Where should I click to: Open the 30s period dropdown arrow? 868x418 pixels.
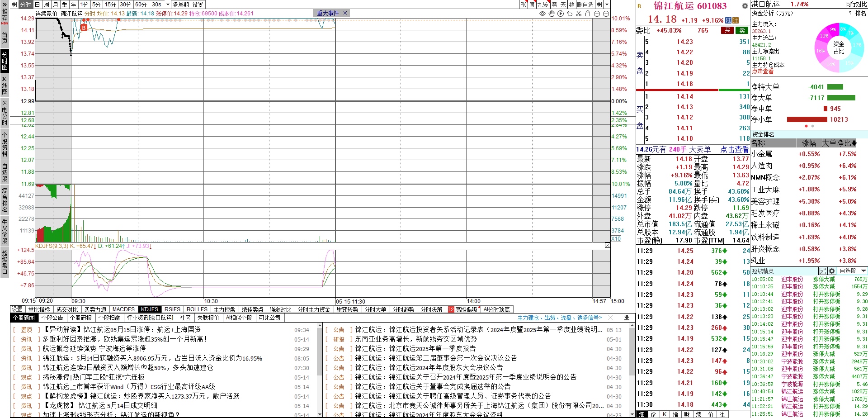click(168, 5)
